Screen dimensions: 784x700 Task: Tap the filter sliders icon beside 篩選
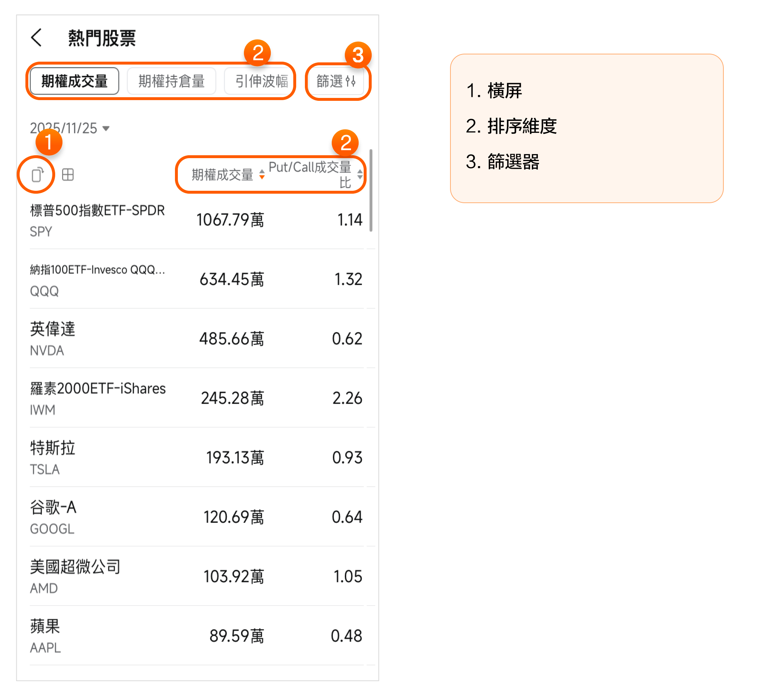[x=351, y=81]
